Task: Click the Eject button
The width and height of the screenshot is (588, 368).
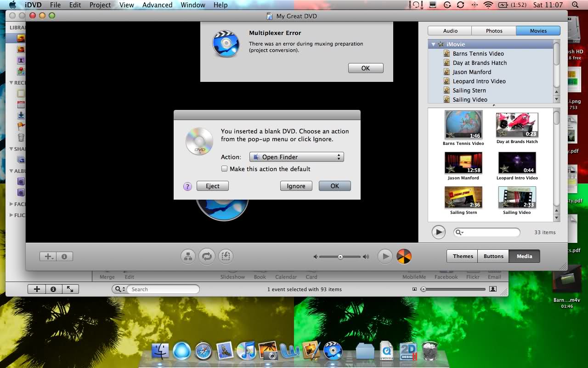Action: tap(213, 186)
